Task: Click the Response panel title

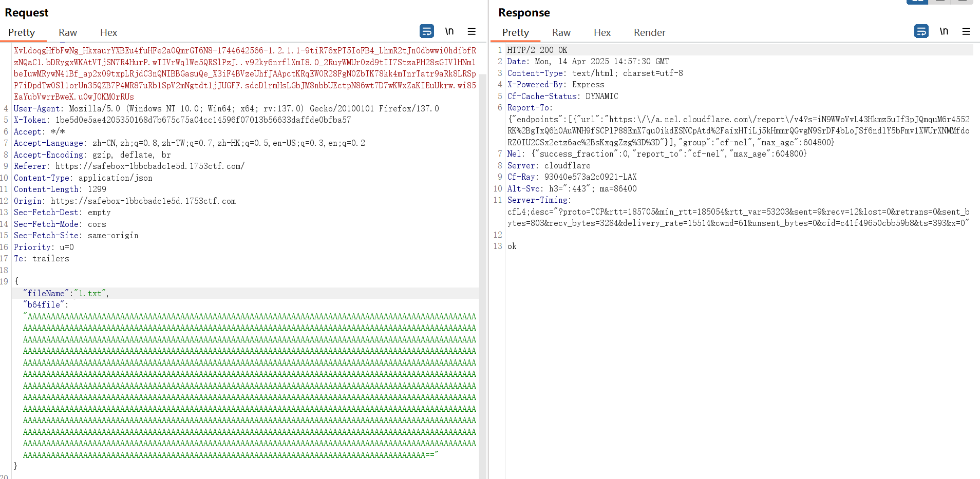Action: (x=524, y=12)
